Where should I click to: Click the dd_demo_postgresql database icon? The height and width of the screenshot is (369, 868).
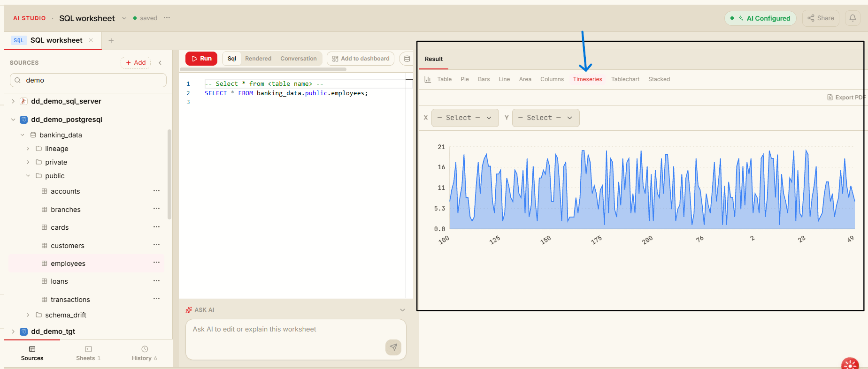[x=24, y=120]
